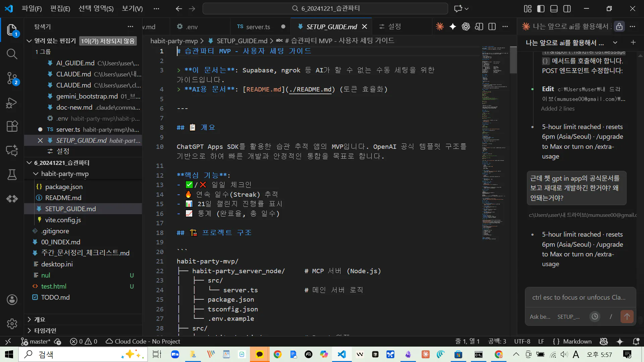Open the Extensions view
The height and width of the screenshot is (362, 644).
[12, 126]
